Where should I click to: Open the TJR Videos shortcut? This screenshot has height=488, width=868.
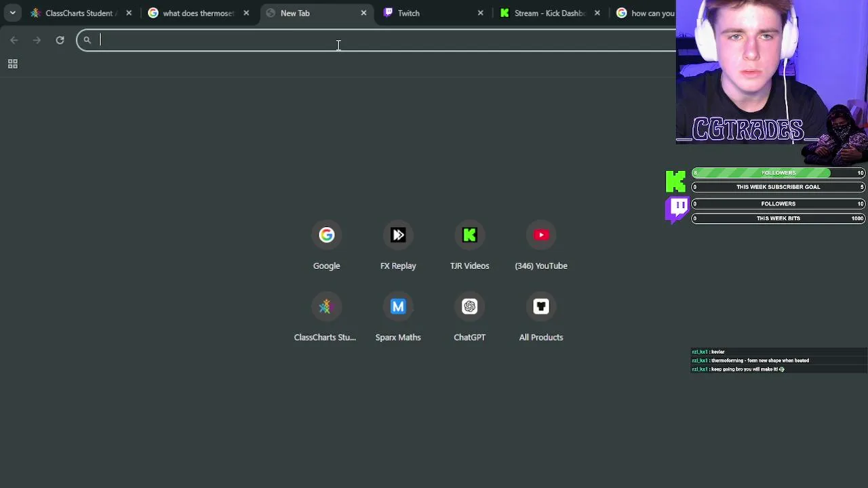469,245
